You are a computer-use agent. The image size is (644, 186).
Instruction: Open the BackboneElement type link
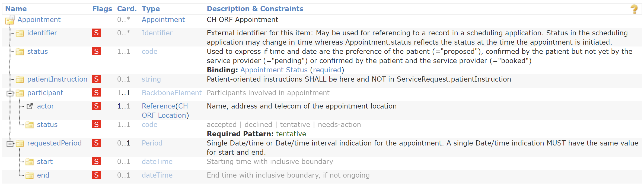click(x=172, y=93)
